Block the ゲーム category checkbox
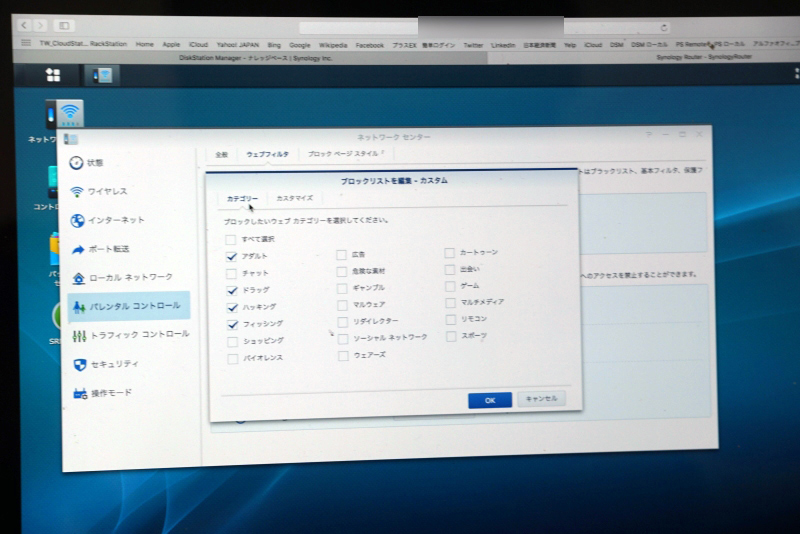Viewport: 800px width, 534px height. click(x=450, y=286)
